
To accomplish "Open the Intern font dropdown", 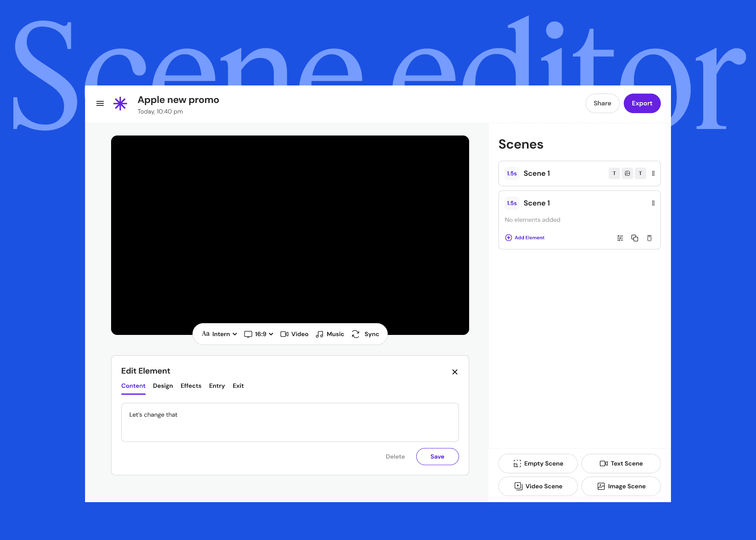I will point(219,334).
